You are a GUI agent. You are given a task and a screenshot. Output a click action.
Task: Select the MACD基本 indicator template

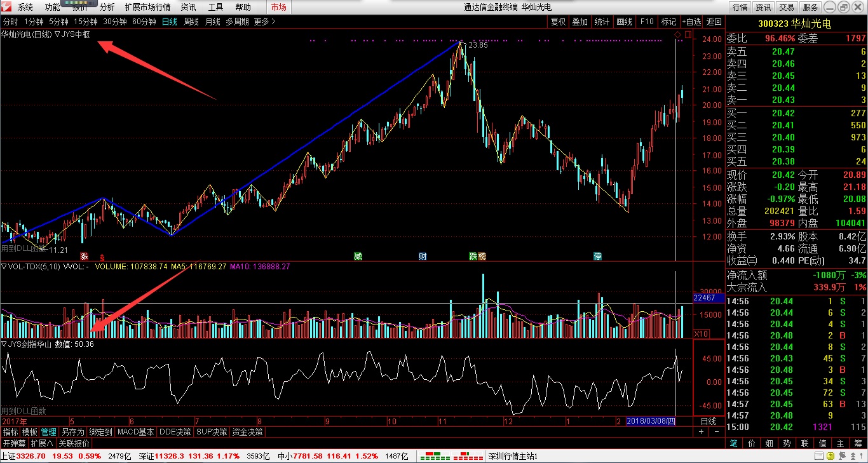[x=136, y=432]
